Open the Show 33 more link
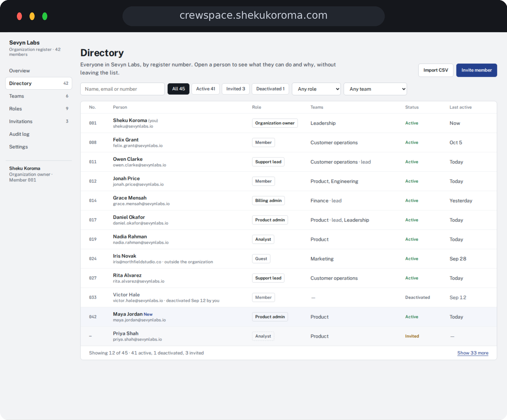This screenshot has width=507, height=420. click(x=473, y=353)
